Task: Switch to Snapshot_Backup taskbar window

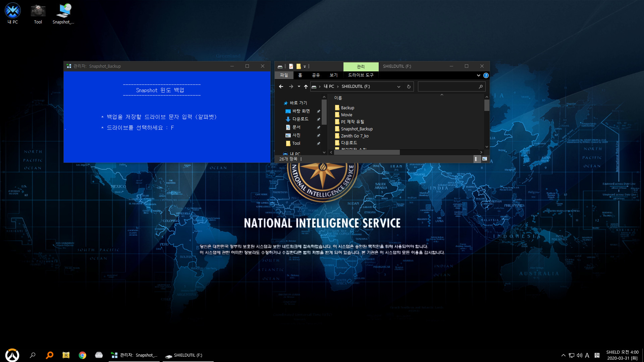Action: pyautogui.click(x=135, y=355)
